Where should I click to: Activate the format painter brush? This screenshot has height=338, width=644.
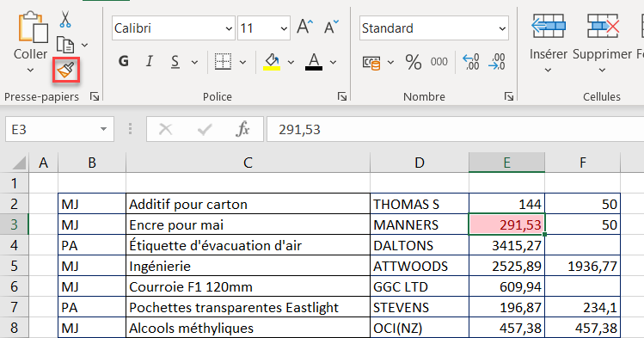point(65,71)
